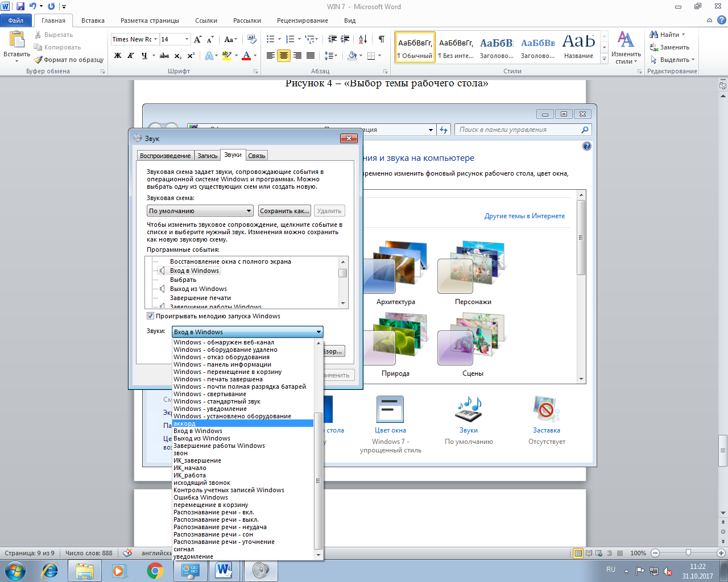Toggle underline (Ч) formatting
The width and height of the screenshot is (728, 582).
coord(144,56)
